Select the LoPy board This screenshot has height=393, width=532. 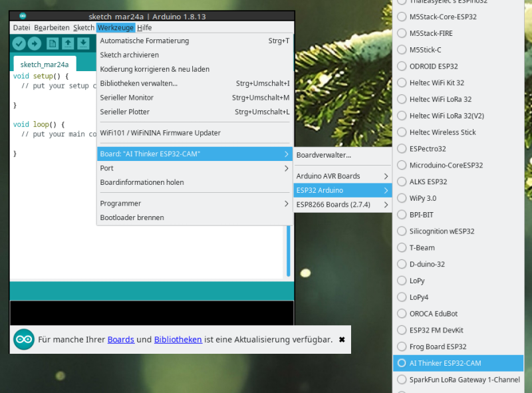[458, 281]
